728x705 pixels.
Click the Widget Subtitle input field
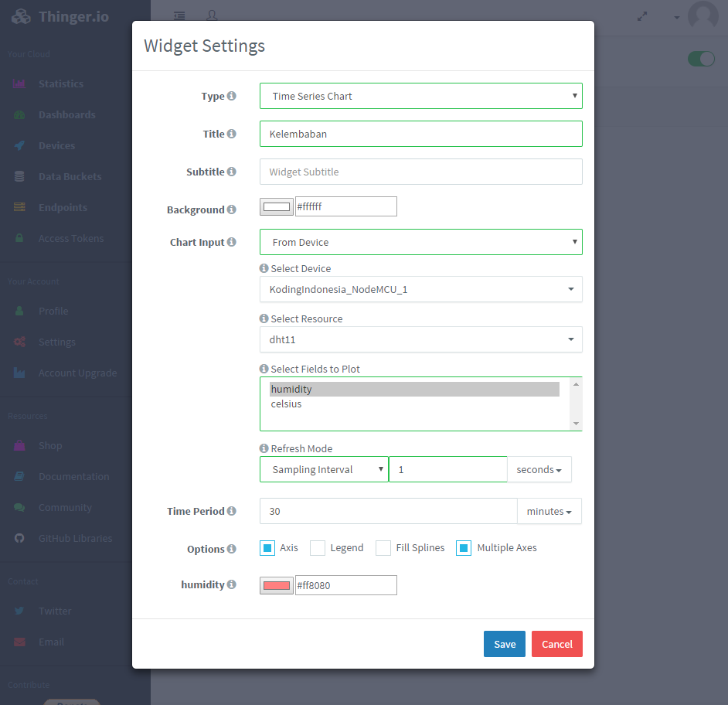click(420, 172)
